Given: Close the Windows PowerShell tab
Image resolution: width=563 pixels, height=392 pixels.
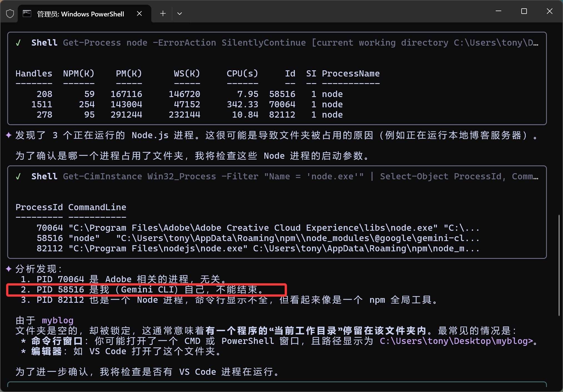Looking at the screenshot, I should click(140, 14).
